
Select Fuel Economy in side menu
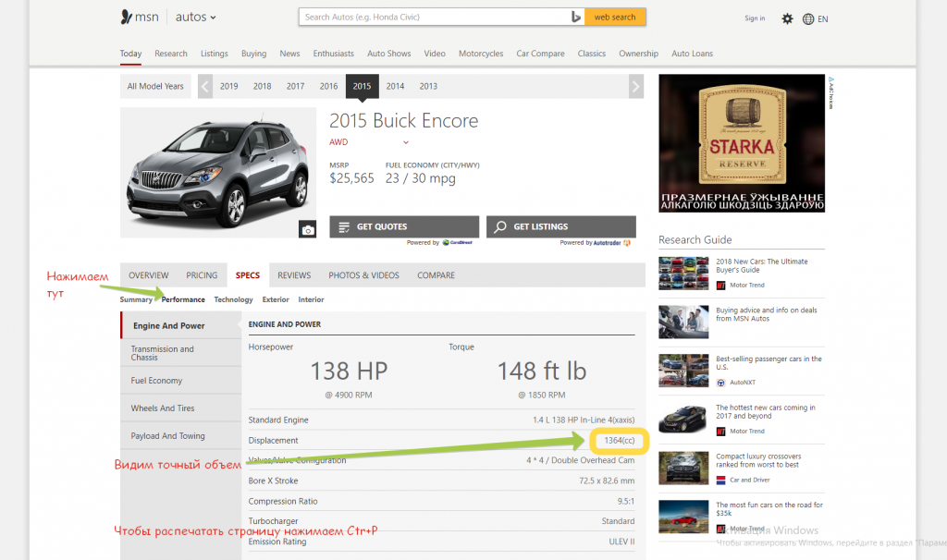click(x=180, y=381)
